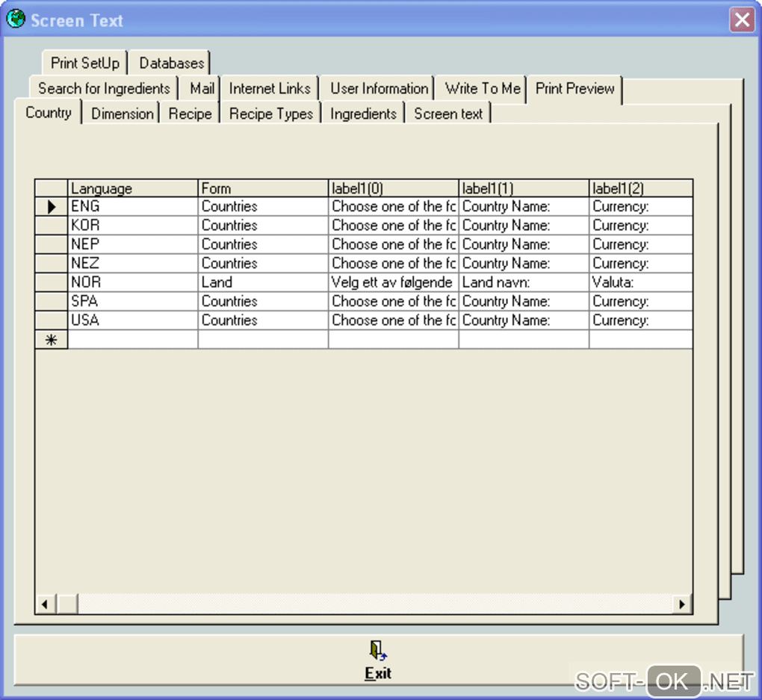This screenshot has width=762, height=700.
Task: Select the NOR language cell
Action: [x=133, y=282]
